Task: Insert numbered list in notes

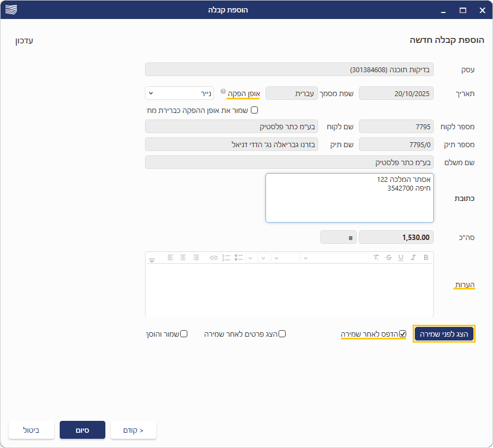Action: click(x=226, y=257)
